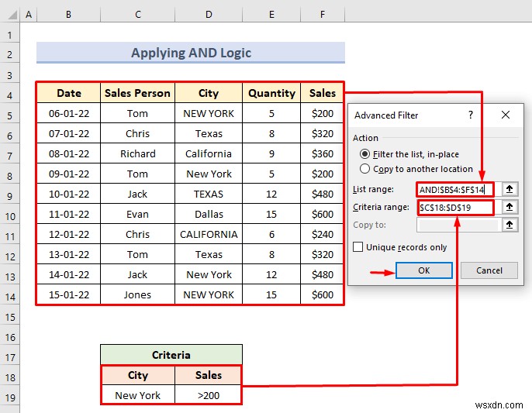Screen dimensions: 532x413
Task: Collapse dialog via List range selector icon
Action: (510, 189)
